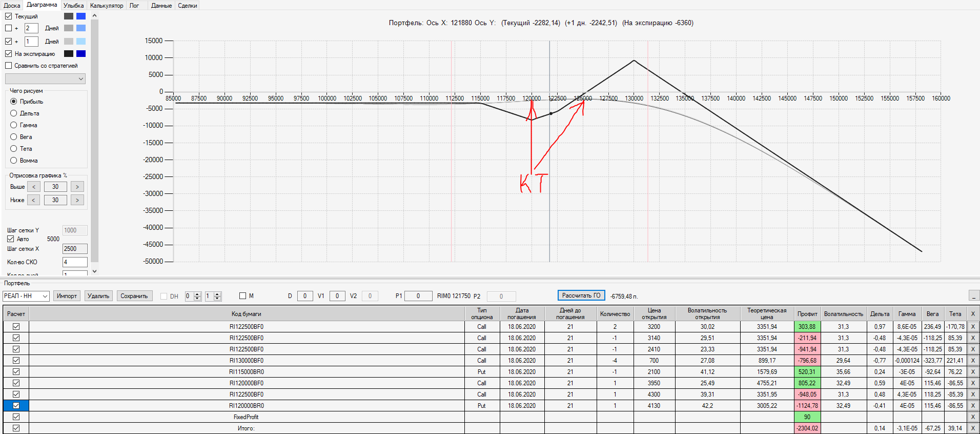Viewport: 980px width, 434px height.
Task: Open the Улыбка tab
Action: [74, 6]
